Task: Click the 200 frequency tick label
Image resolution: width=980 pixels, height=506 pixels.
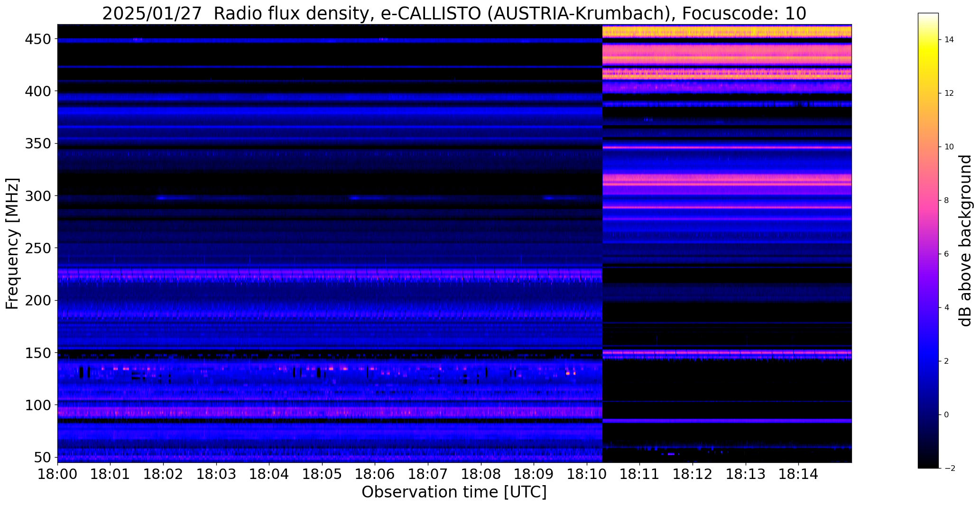Action: coord(37,300)
